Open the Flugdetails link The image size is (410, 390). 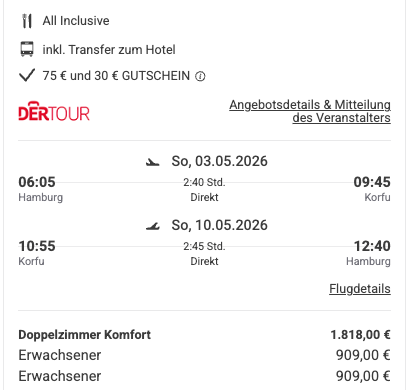[360, 289]
